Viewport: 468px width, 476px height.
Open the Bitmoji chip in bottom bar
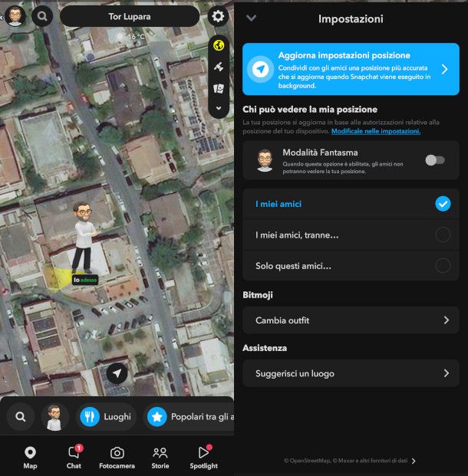[54, 417]
